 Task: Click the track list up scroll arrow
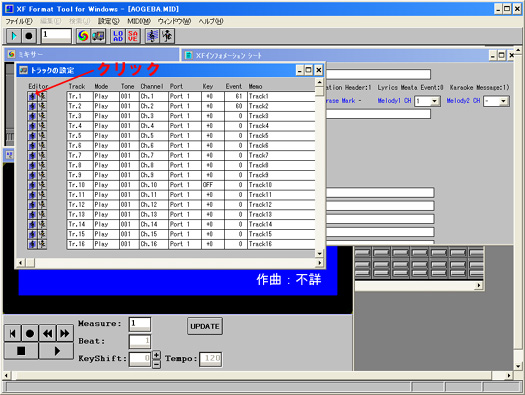click(319, 82)
